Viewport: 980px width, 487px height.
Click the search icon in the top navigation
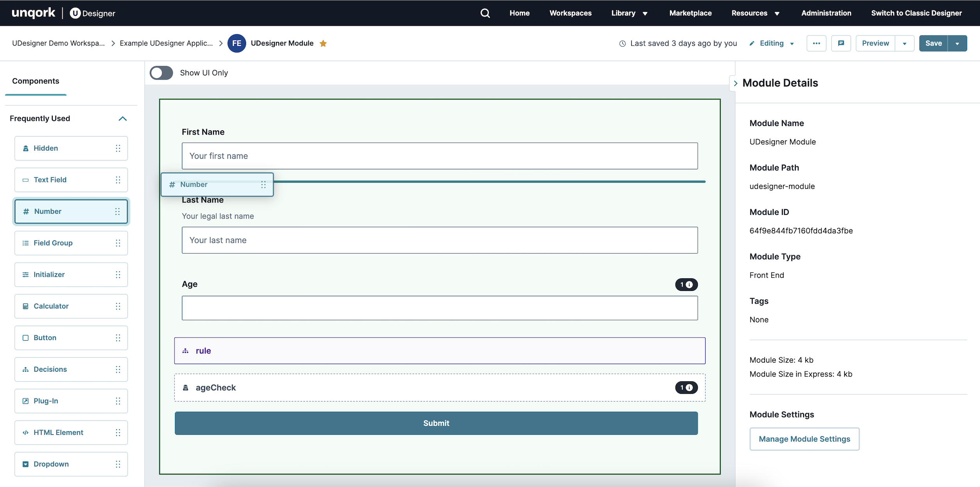point(485,13)
